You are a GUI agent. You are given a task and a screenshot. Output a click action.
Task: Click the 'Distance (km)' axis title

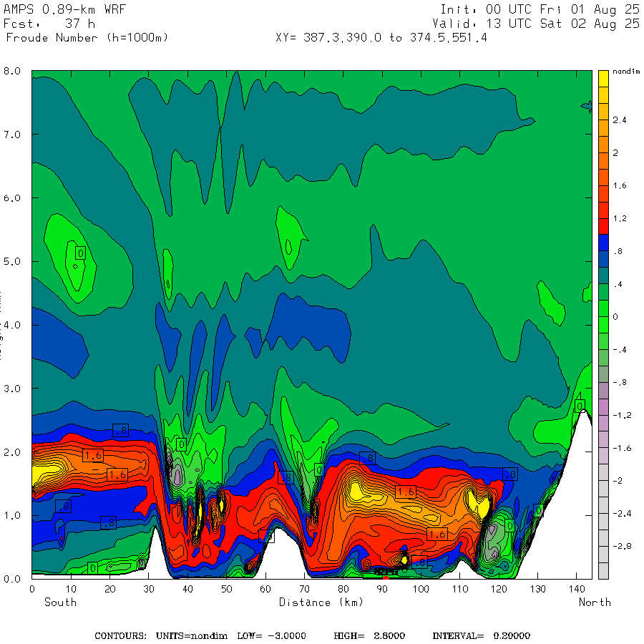[x=321, y=602]
